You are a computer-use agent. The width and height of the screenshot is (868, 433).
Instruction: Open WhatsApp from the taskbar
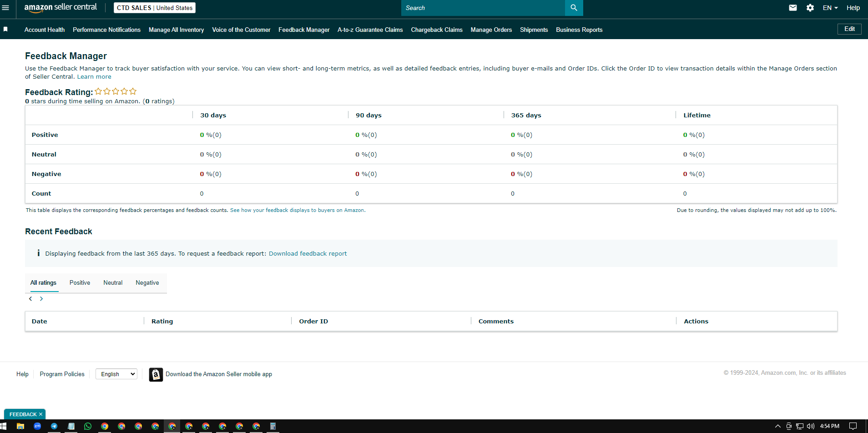tap(88, 426)
